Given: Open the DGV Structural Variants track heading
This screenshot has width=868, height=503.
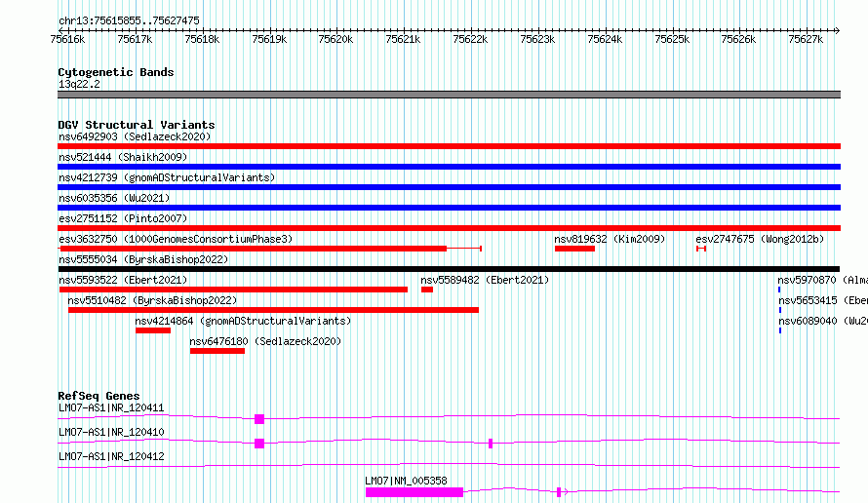Looking at the screenshot, I should (137, 125).
